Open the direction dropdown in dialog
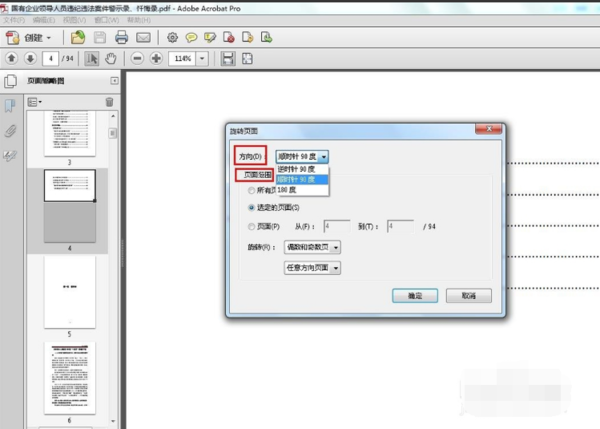The height and width of the screenshot is (429, 600). pos(302,157)
